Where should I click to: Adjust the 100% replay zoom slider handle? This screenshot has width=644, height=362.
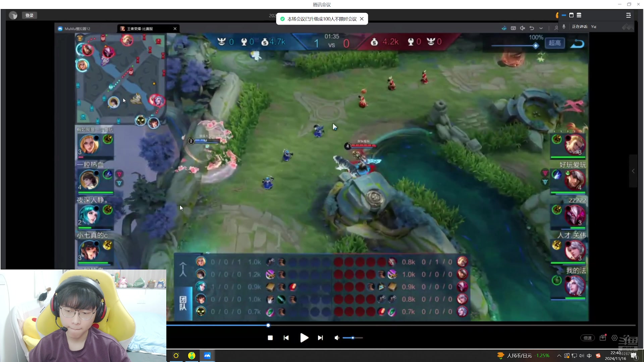(536, 46)
